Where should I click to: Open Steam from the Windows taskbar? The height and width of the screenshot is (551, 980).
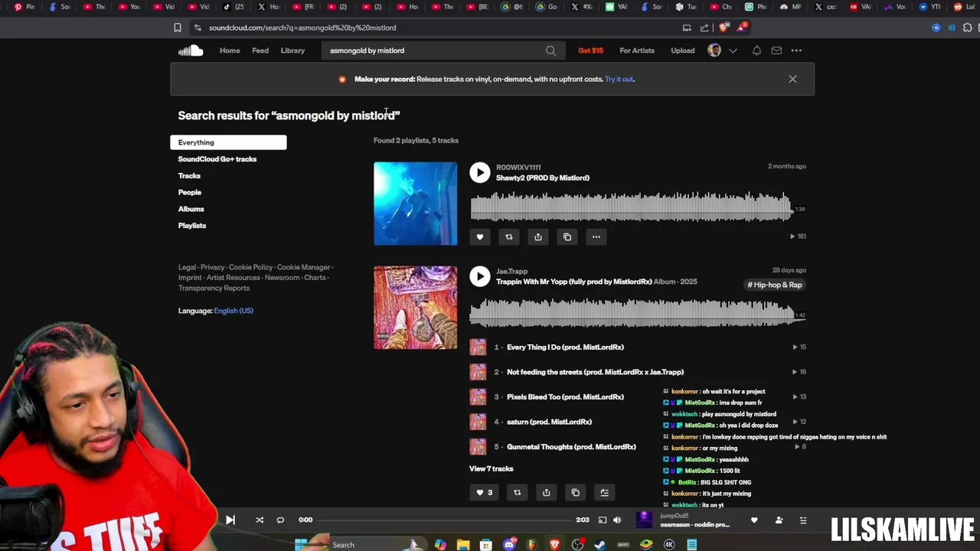pos(600,545)
